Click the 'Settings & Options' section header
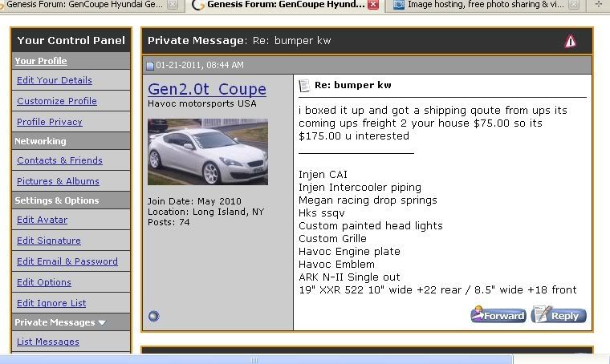The height and width of the screenshot is (364, 610). (x=57, y=200)
